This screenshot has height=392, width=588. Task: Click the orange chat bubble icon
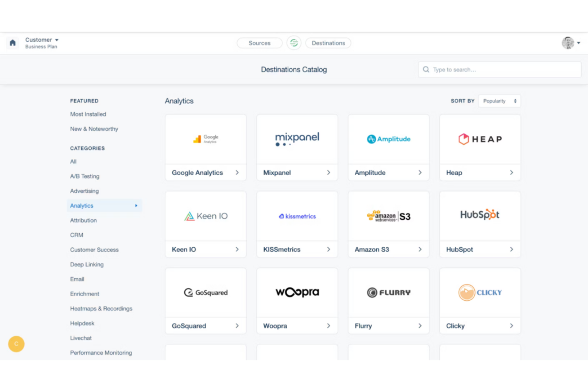click(x=16, y=344)
